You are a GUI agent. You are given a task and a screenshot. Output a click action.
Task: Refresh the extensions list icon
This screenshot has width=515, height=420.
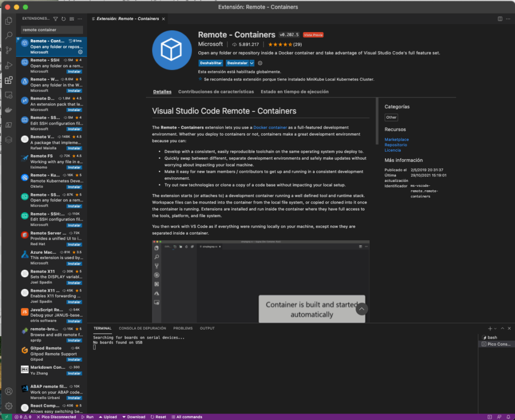click(x=63, y=19)
